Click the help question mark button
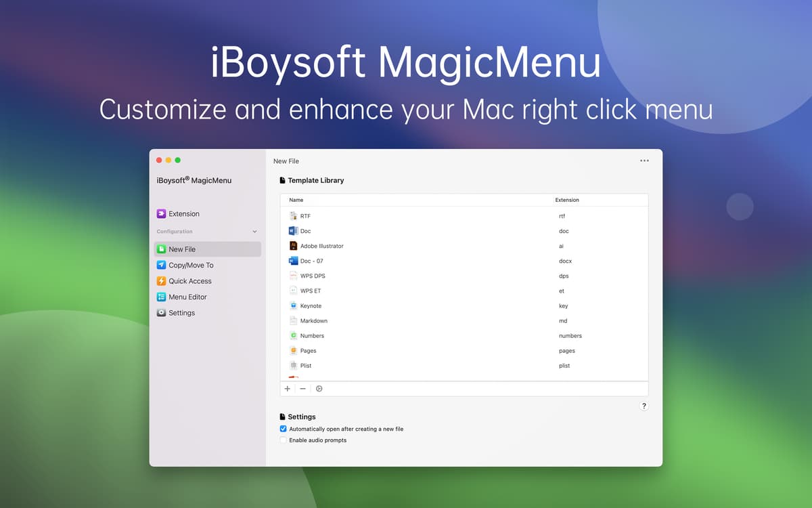This screenshot has height=508, width=812. click(x=644, y=406)
